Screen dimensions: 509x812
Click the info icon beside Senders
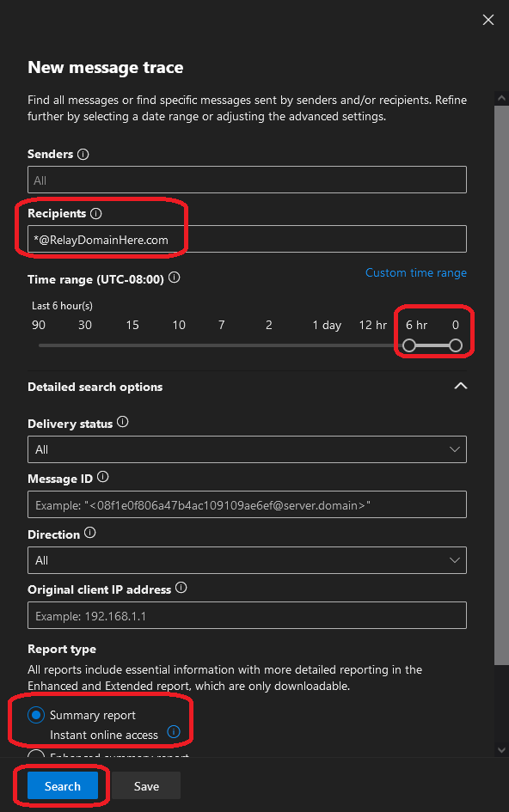pyautogui.click(x=83, y=155)
